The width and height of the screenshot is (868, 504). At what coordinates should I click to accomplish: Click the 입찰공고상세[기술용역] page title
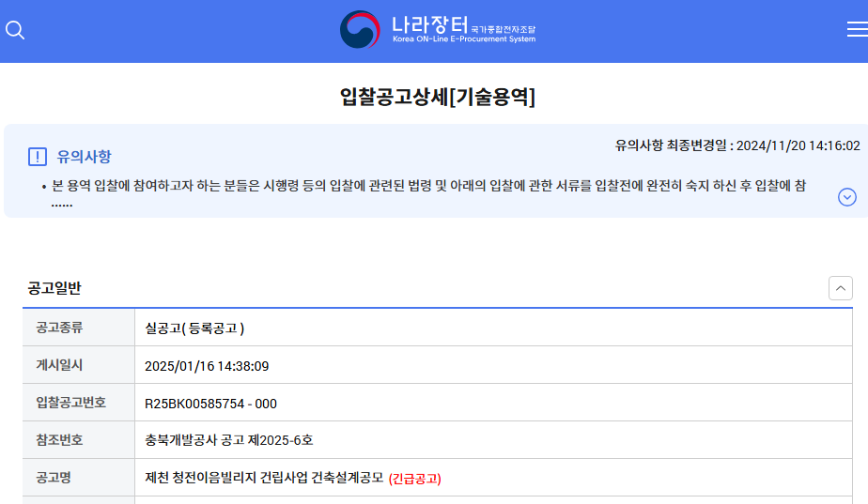[x=438, y=97]
